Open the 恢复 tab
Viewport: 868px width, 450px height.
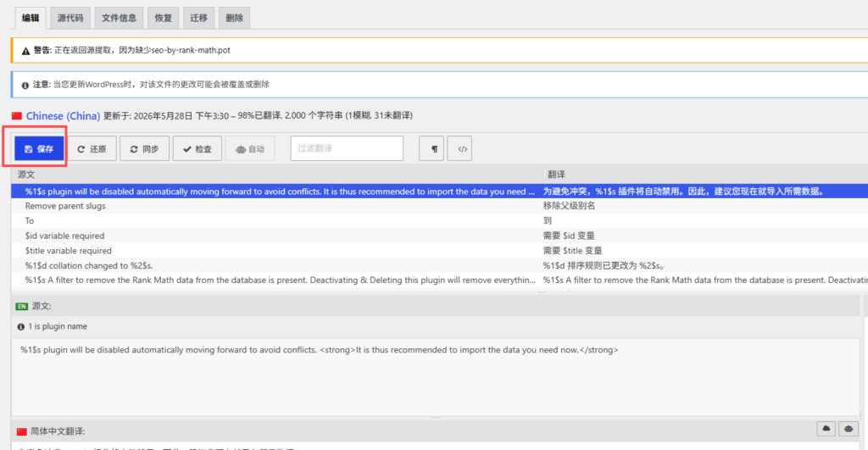[x=164, y=18]
